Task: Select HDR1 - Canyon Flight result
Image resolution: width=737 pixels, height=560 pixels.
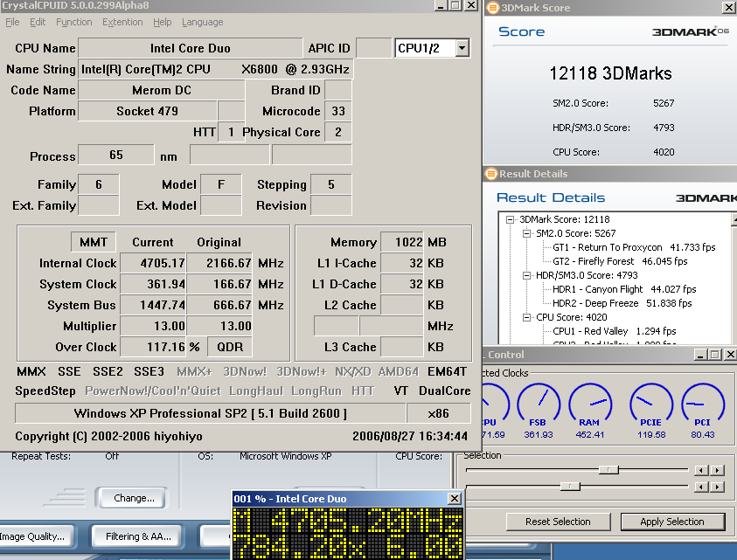Action: pos(624,289)
